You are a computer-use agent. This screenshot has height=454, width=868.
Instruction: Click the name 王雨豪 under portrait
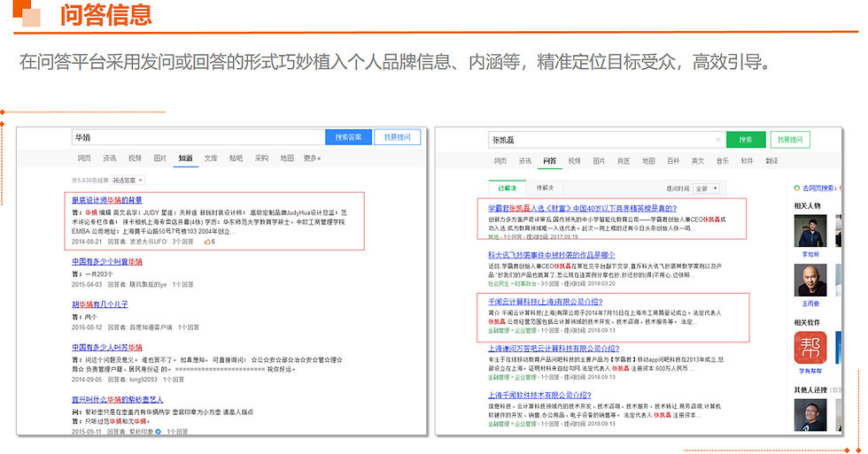(x=810, y=304)
